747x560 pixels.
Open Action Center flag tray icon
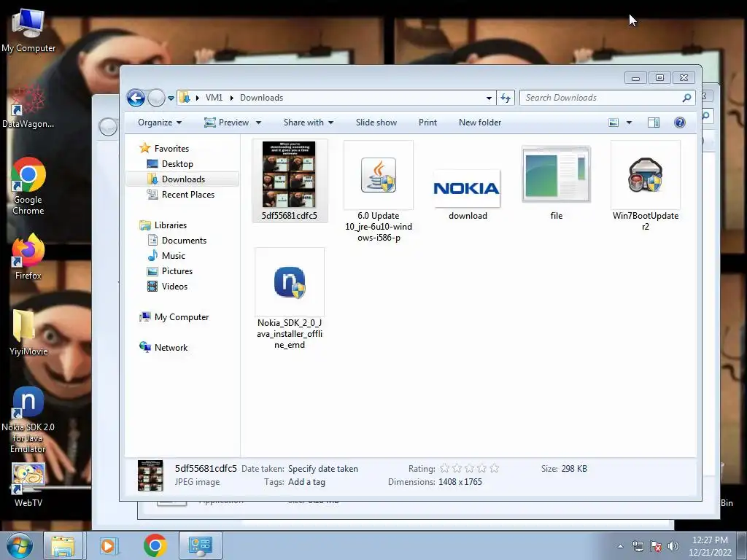coord(656,546)
